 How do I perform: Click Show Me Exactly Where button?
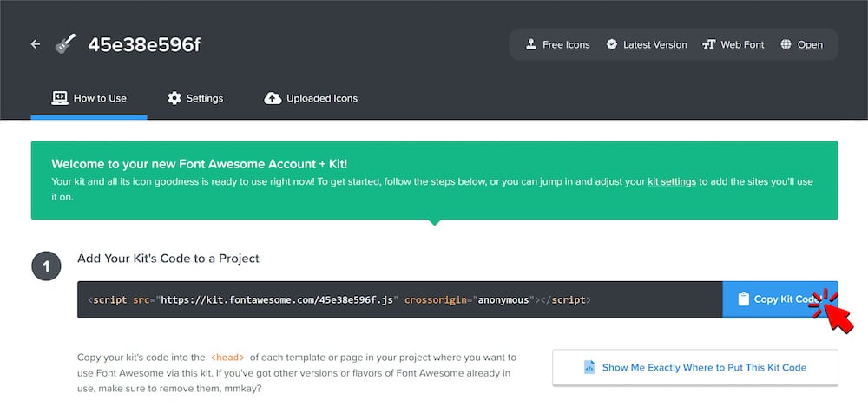pos(694,367)
